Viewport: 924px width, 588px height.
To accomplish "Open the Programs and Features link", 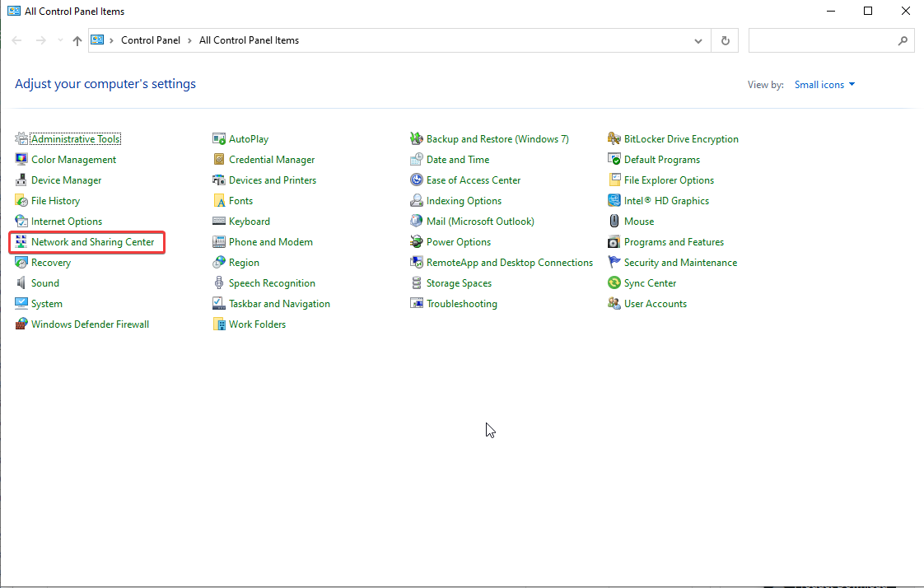I will (674, 242).
